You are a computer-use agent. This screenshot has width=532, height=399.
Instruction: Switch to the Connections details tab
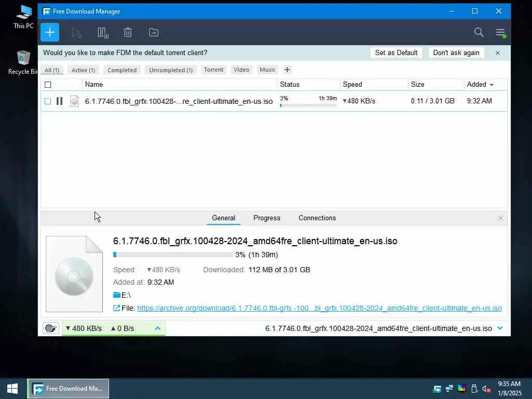(x=317, y=218)
